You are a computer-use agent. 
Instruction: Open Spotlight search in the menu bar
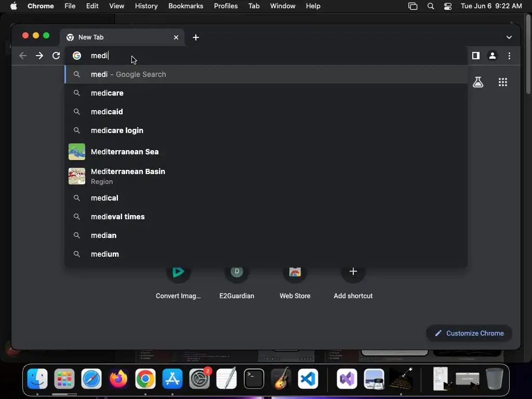(x=431, y=6)
